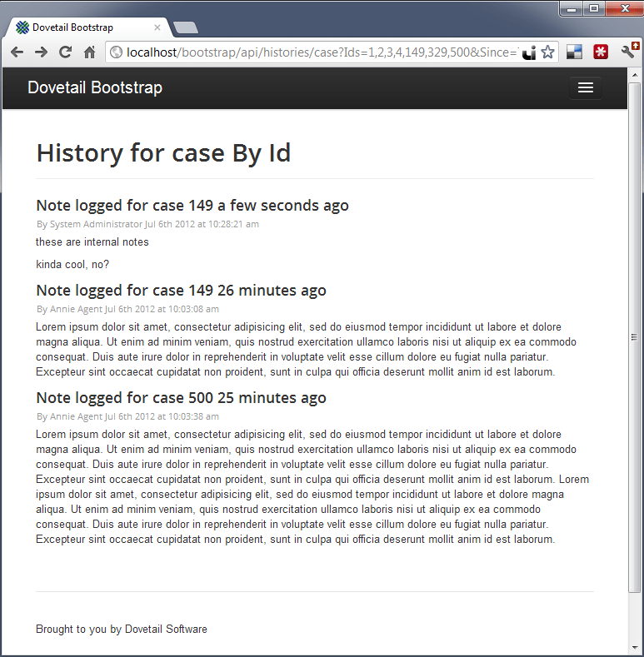This screenshot has width=644, height=657.
Task: Bookmark this page with the star icon
Action: [547, 52]
